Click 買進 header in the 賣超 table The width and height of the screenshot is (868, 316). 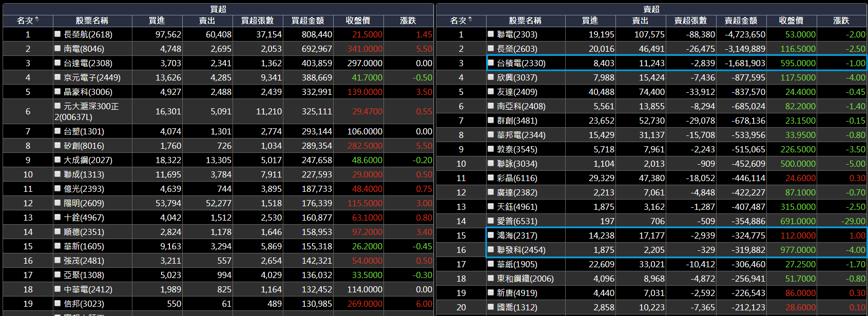590,21
